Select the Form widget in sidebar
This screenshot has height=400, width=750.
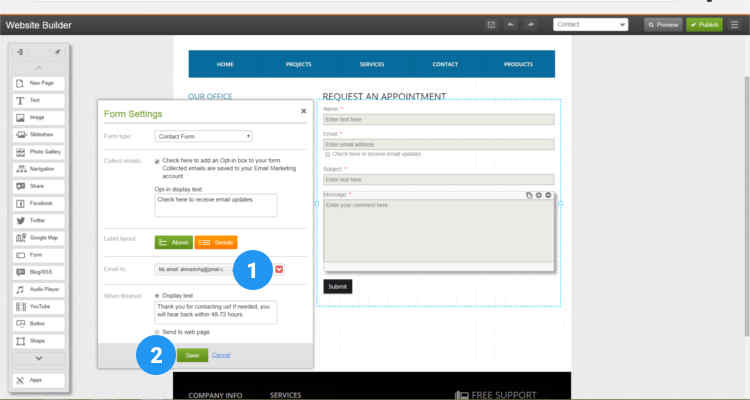click(39, 255)
